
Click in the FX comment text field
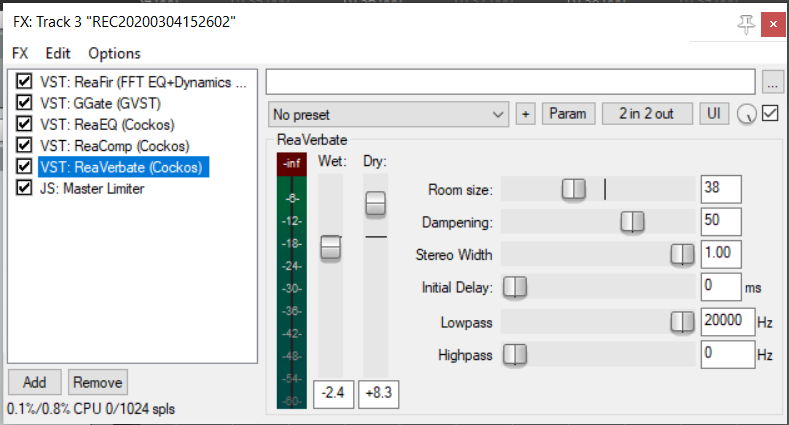coord(510,82)
